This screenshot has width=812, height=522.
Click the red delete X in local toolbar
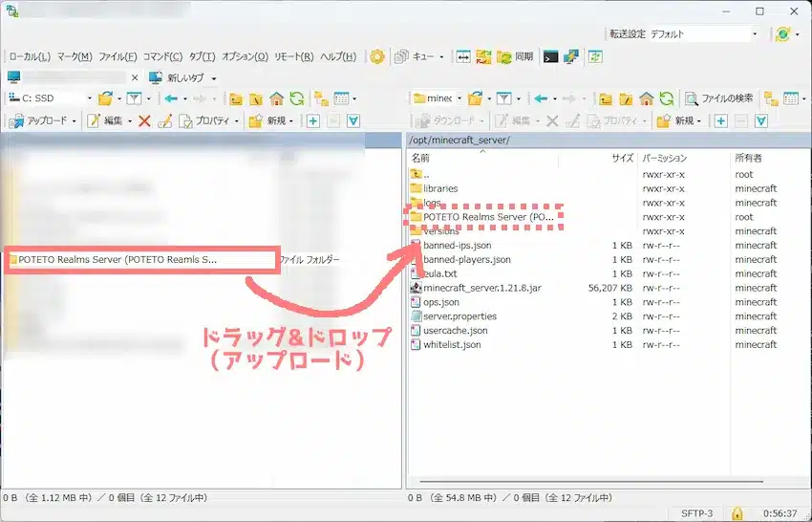(x=144, y=120)
